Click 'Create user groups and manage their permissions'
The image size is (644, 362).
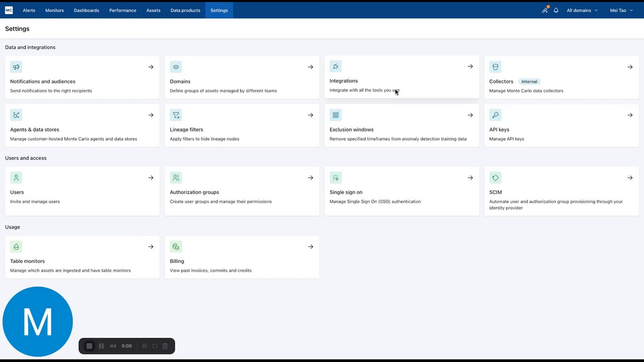pos(221,202)
